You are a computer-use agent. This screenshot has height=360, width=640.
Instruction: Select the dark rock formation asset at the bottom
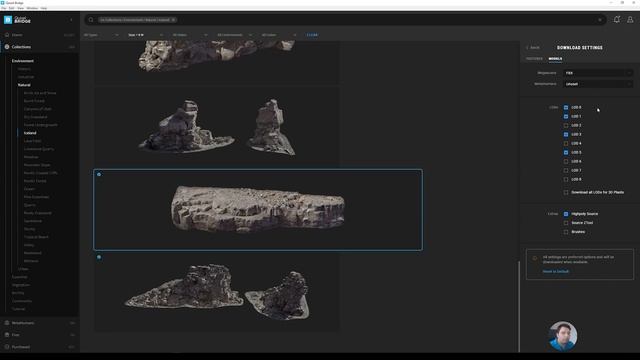coord(217,292)
